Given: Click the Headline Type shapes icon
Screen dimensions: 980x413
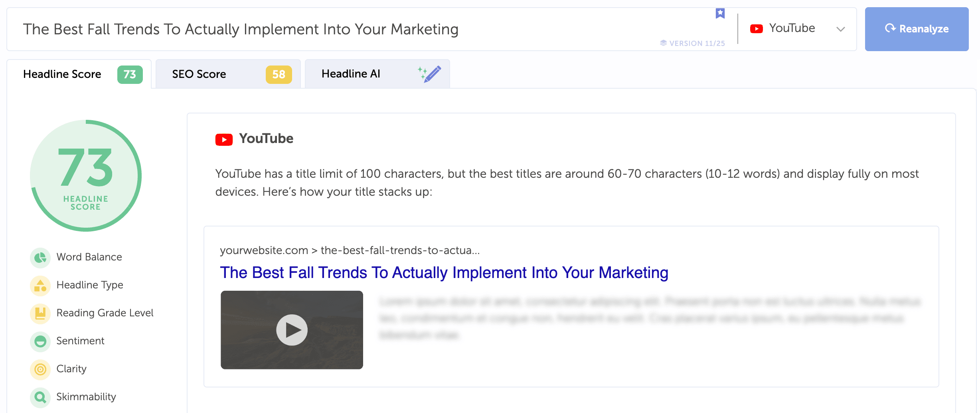Looking at the screenshot, I should pyautogui.click(x=40, y=286).
